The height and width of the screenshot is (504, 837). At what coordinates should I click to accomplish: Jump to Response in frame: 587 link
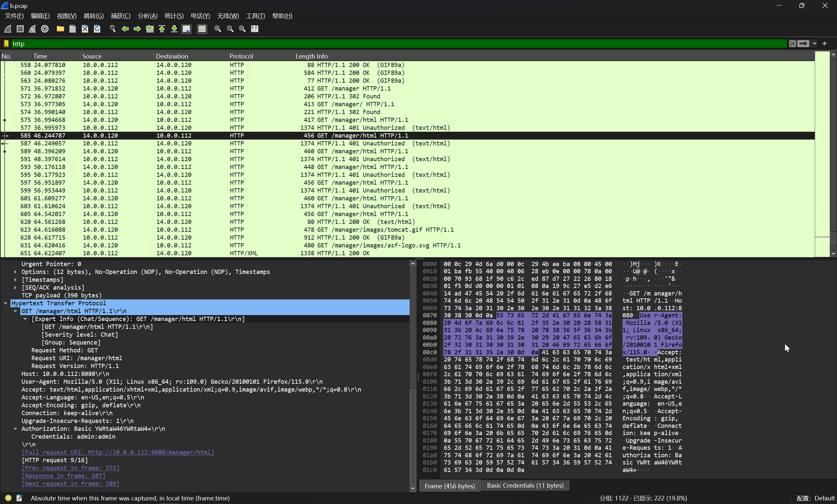tap(63, 476)
